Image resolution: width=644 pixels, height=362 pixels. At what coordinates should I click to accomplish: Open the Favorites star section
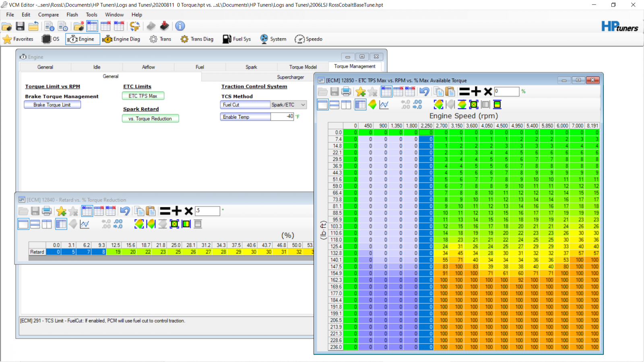pos(18,39)
